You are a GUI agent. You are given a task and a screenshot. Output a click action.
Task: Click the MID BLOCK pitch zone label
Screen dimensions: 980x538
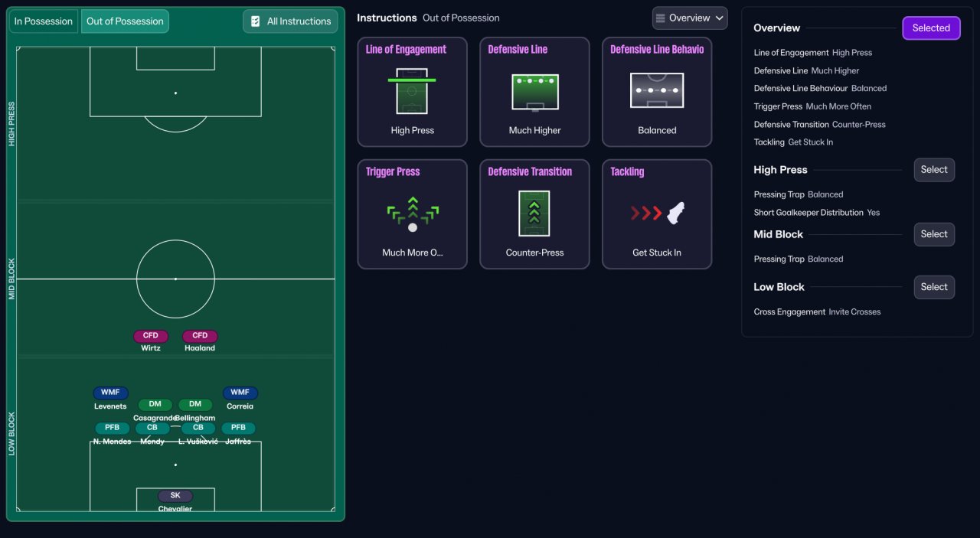11,279
